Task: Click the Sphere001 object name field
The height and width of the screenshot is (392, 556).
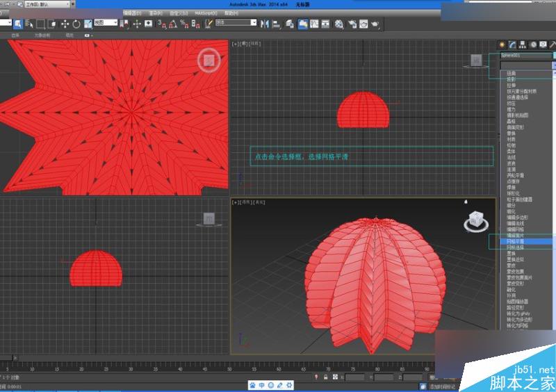Action: pyautogui.click(x=526, y=56)
